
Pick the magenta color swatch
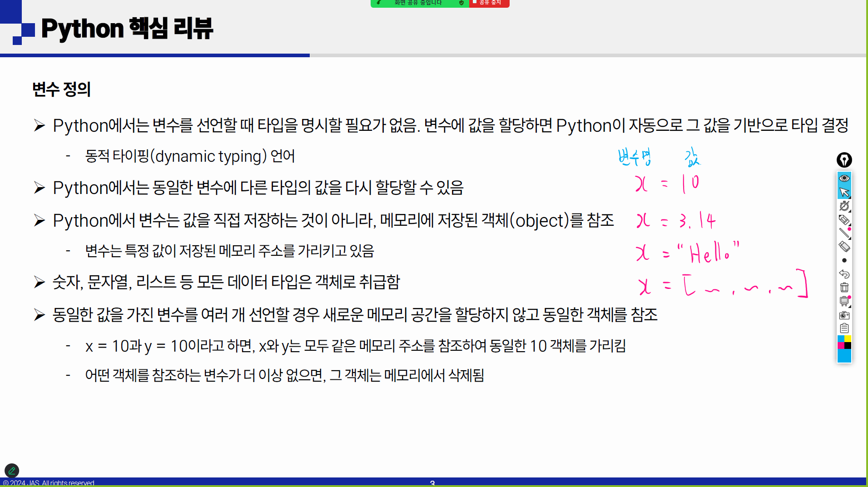(841, 346)
